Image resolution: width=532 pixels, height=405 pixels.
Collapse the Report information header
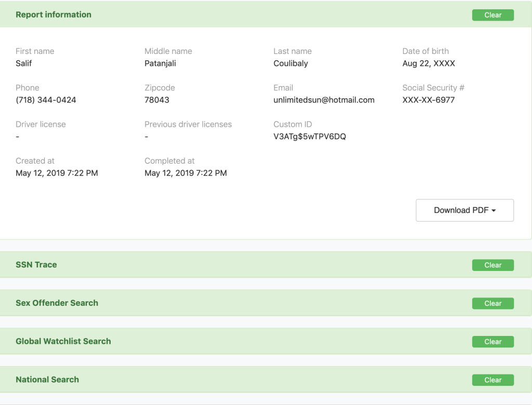coord(54,15)
